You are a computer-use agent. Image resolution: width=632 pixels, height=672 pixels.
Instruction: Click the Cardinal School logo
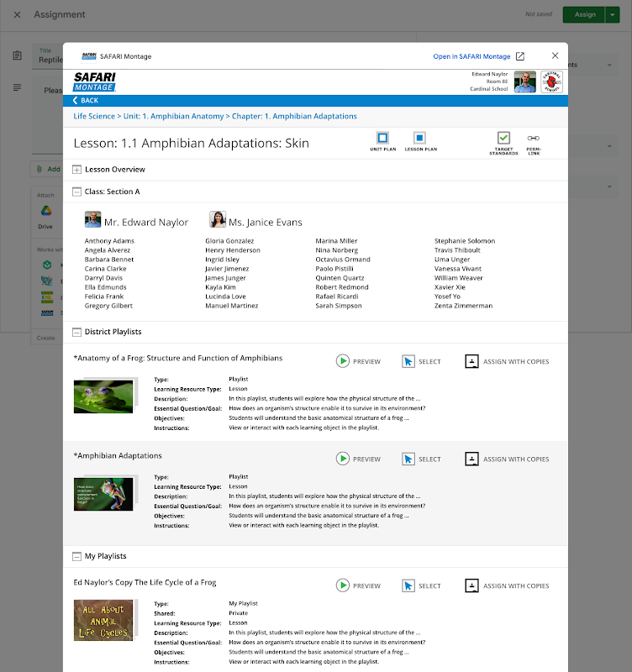551,81
